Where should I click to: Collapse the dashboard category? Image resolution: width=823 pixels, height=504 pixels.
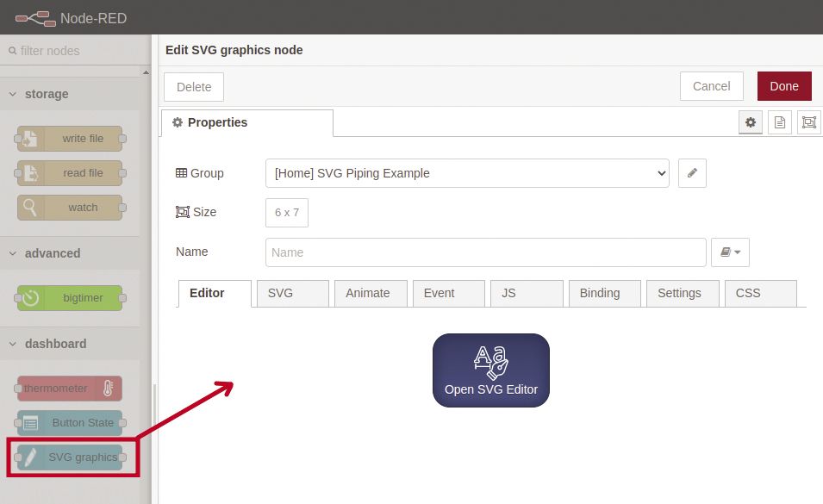[13, 344]
